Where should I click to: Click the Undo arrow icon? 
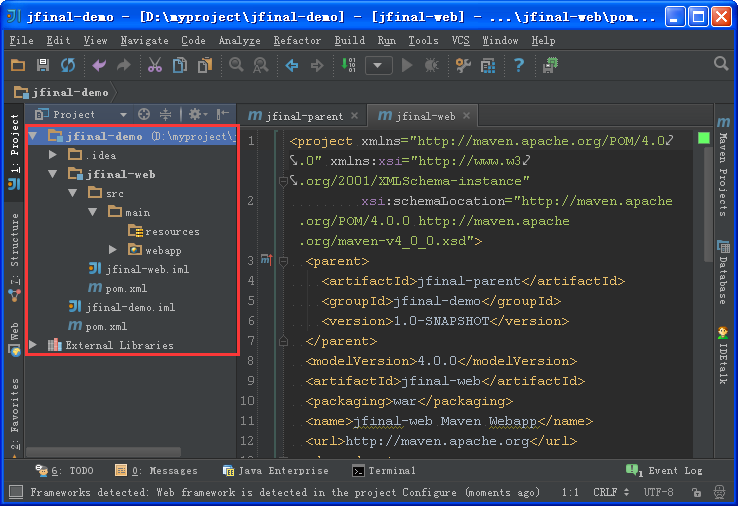pos(99,65)
